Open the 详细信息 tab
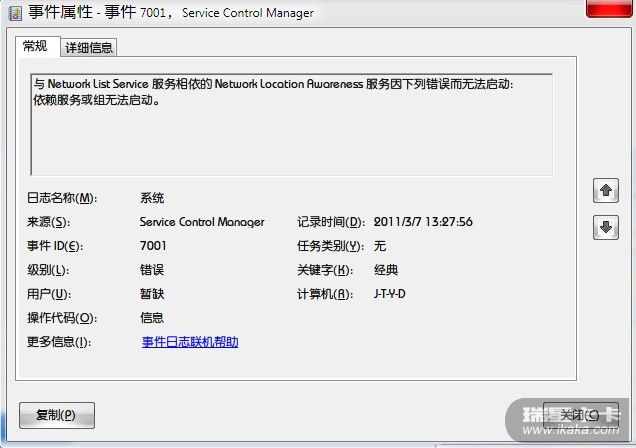The width and height of the screenshot is (636, 448). coord(90,47)
